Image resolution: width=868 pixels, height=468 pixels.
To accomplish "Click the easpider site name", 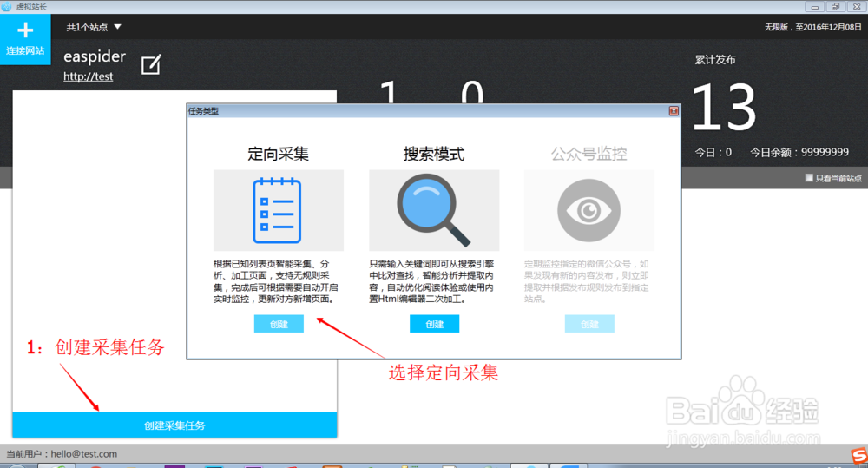I will coord(95,56).
